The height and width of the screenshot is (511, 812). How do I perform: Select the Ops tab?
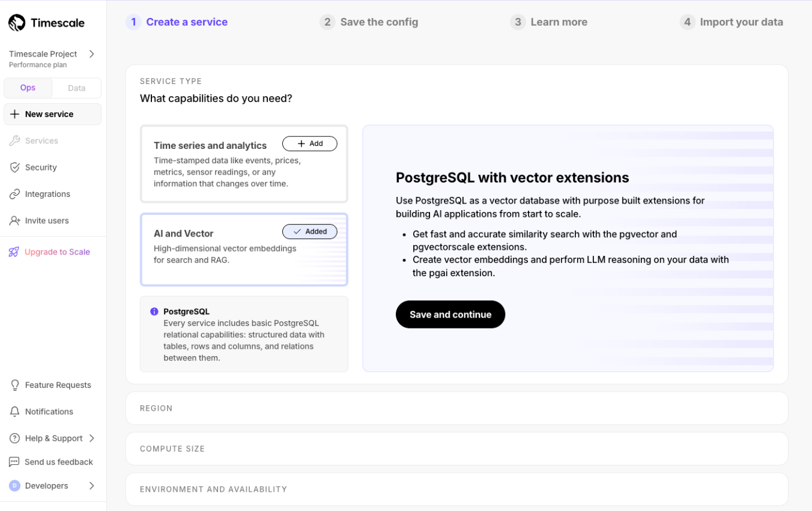pos(28,88)
